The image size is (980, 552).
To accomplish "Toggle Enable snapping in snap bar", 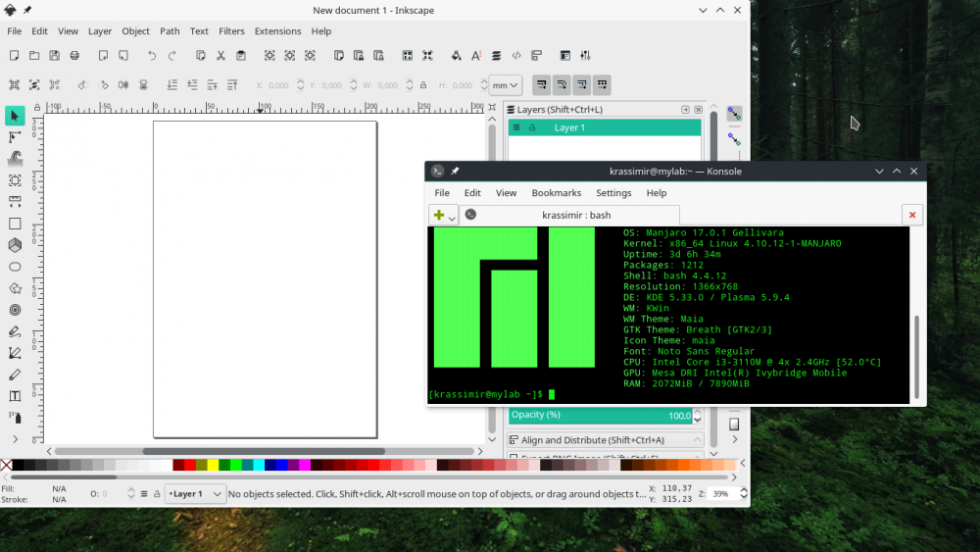I will coord(734,113).
